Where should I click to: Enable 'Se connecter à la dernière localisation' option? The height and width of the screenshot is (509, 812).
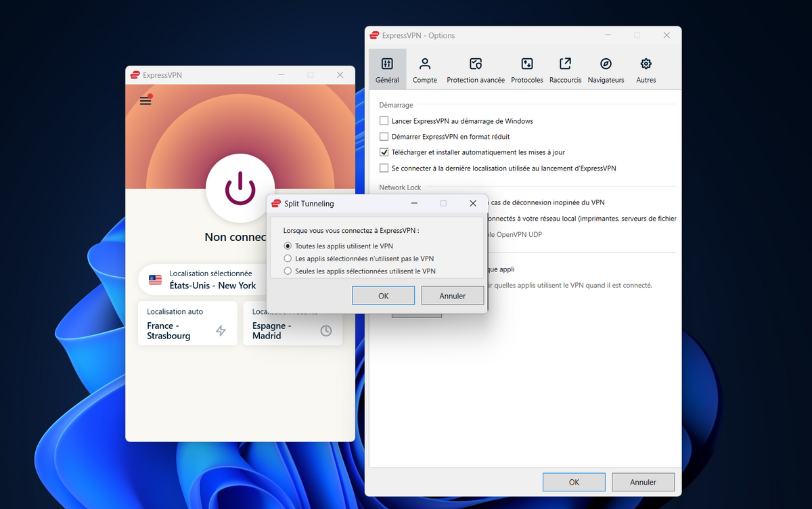coord(384,168)
